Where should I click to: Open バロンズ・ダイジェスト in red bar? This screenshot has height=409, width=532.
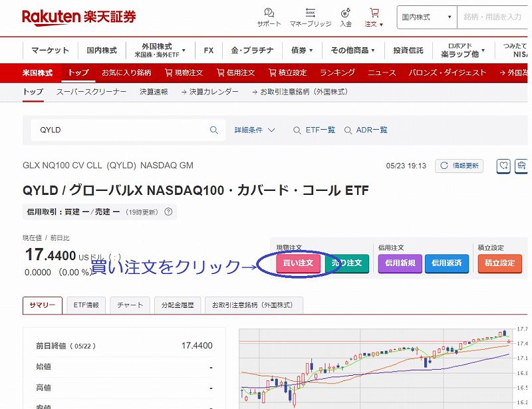pos(447,72)
